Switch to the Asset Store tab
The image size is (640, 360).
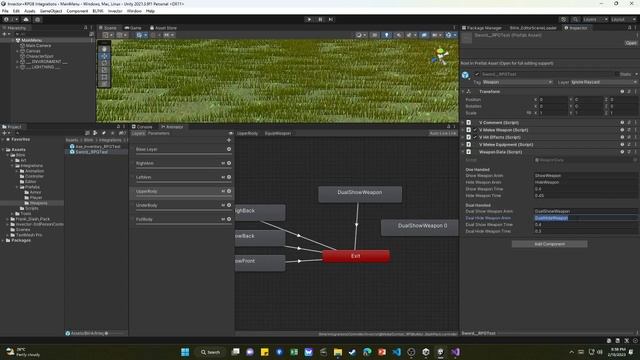(163, 28)
